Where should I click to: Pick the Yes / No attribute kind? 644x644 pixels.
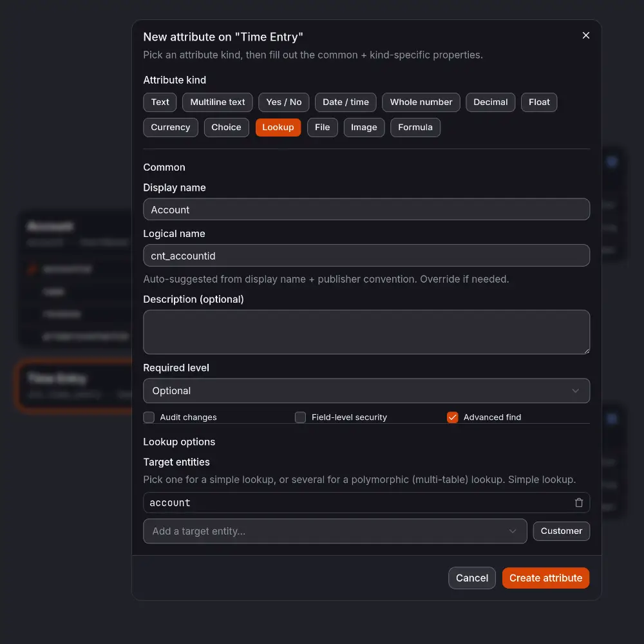coord(284,102)
